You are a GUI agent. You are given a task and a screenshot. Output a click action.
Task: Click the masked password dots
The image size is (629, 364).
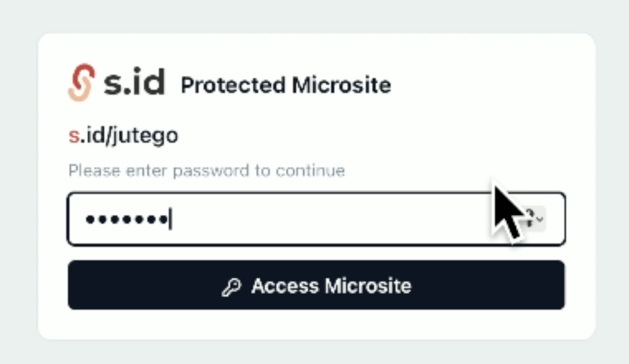126,219
